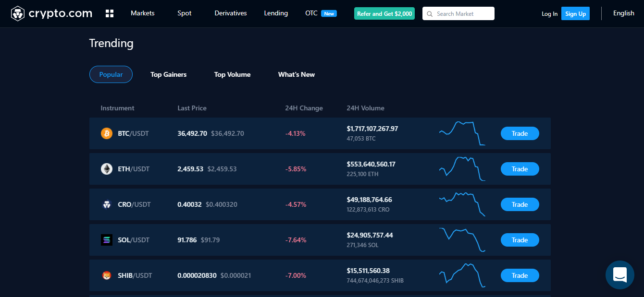Click CRO volume $49,188,764.66
Screen dimensions: 644x297
(x=369, y=200)
